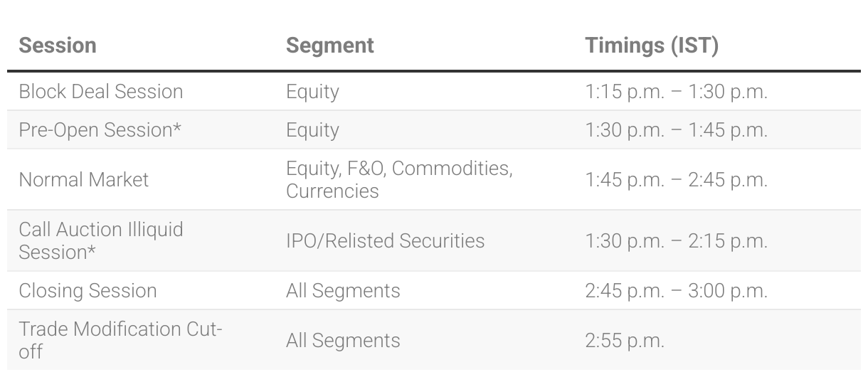The width and height of the screenshot is (868, 377).
Task: Click the Equity segment for Block Deal Session
Action: pos(312,92)
